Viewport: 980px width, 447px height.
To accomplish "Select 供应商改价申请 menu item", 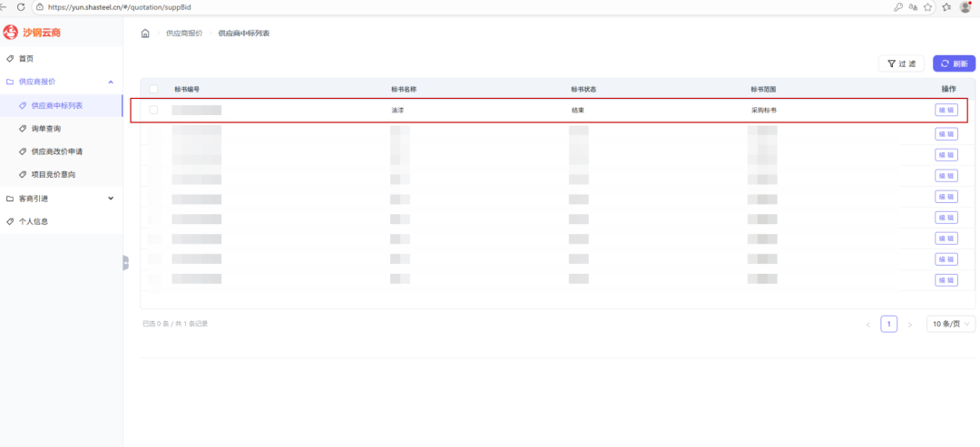I will tap(56, 151).
